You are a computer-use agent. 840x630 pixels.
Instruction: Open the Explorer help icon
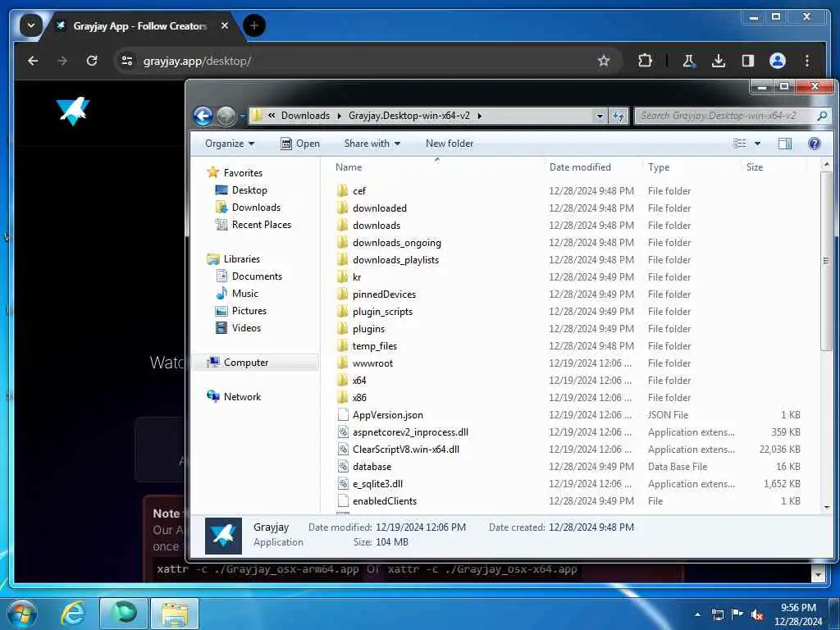(x=815, y=143)
